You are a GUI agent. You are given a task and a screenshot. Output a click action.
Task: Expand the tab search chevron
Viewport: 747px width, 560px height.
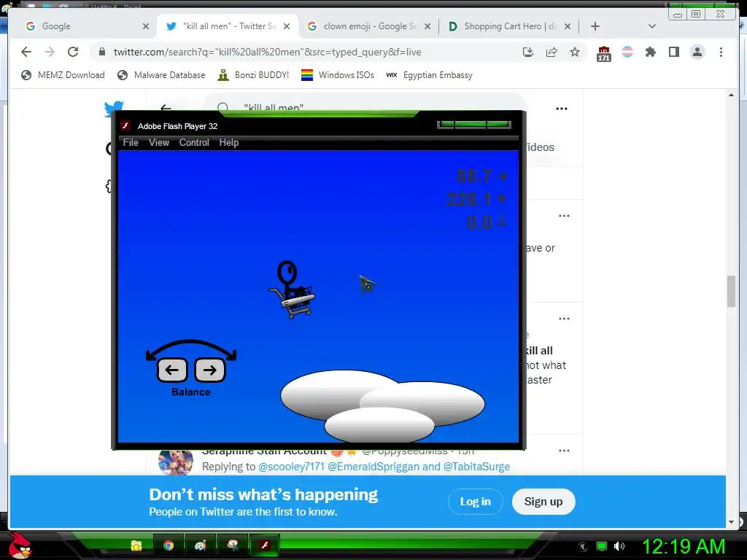(652, 26)
